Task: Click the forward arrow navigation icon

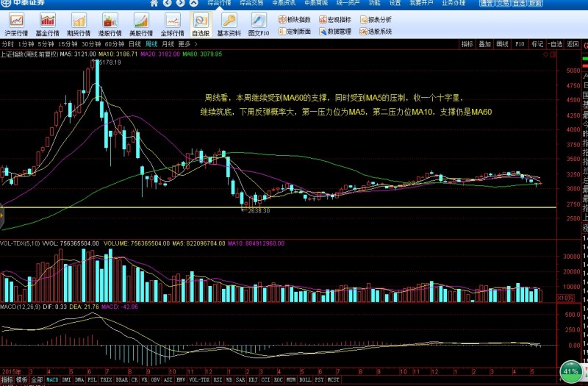Action: [180, 3]
